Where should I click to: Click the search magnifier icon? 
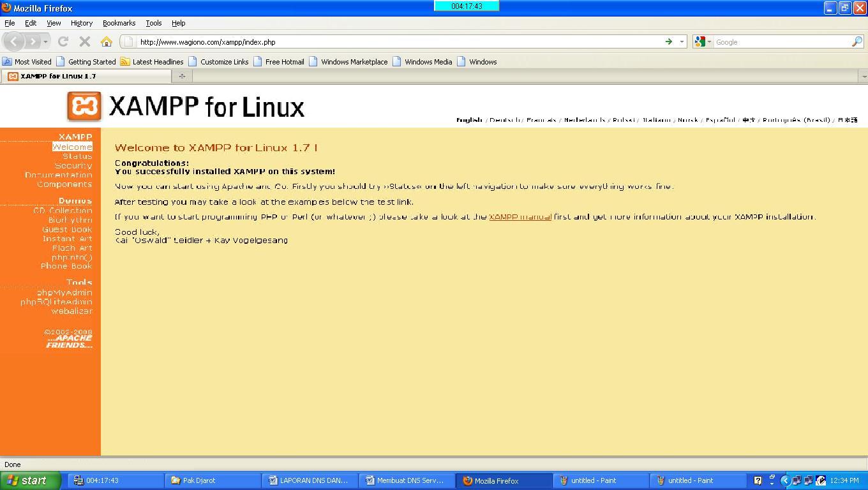pyautogui.click(x=857, y=42)
